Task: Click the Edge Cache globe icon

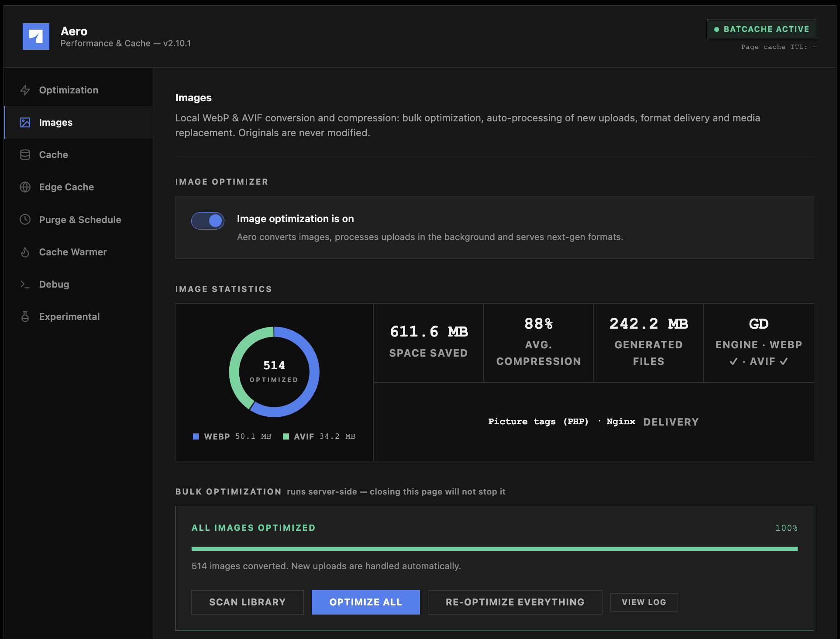Action: [x=25, y=187]
